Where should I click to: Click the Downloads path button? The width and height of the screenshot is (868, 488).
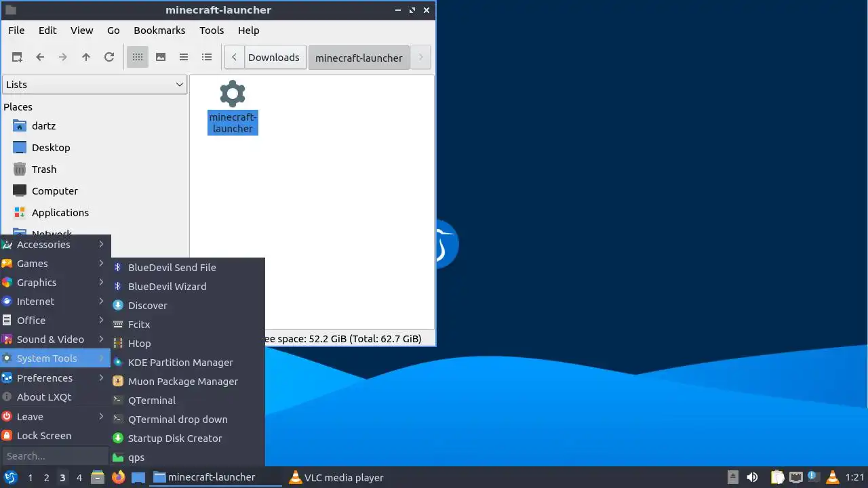click(x=274, y=58)
